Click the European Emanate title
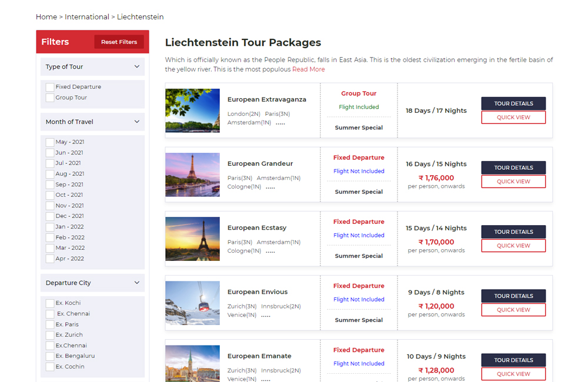588x382 pixels. point(259,356)
